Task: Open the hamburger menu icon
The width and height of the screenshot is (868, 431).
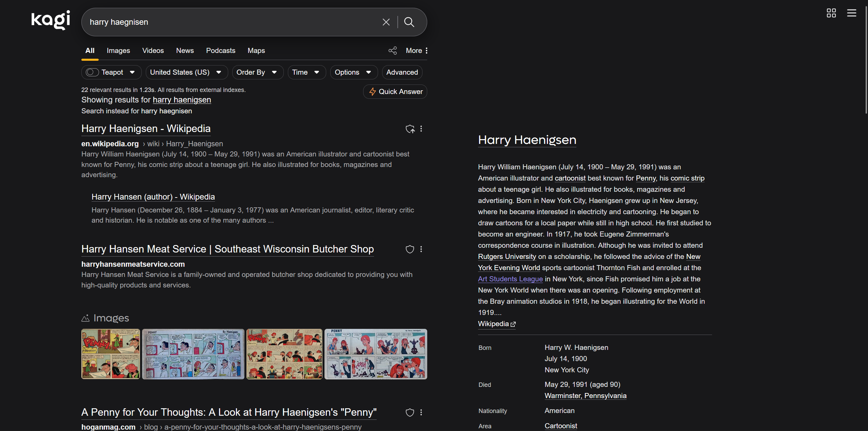Action: (x=852, y=13)
